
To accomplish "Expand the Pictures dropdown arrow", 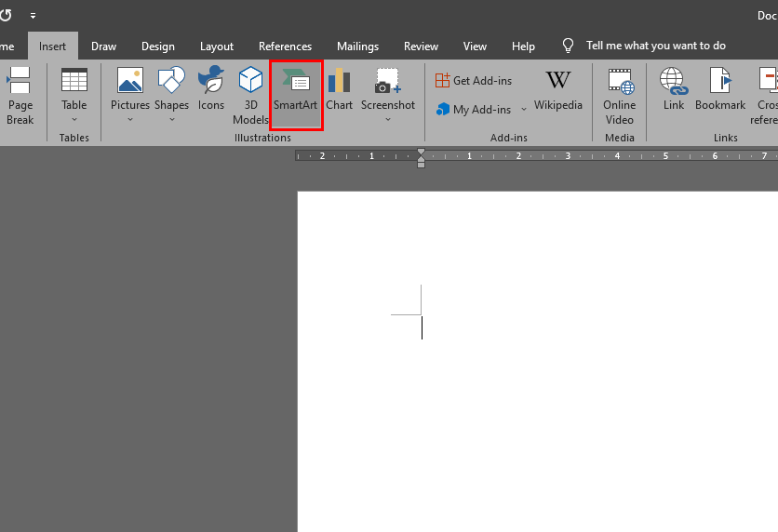I will [130, 119].
